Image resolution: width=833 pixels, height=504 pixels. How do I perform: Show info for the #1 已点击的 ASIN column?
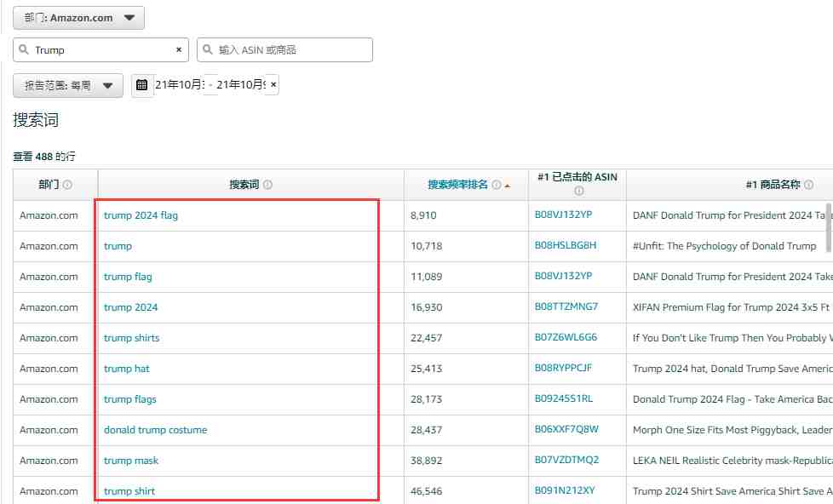578,191
